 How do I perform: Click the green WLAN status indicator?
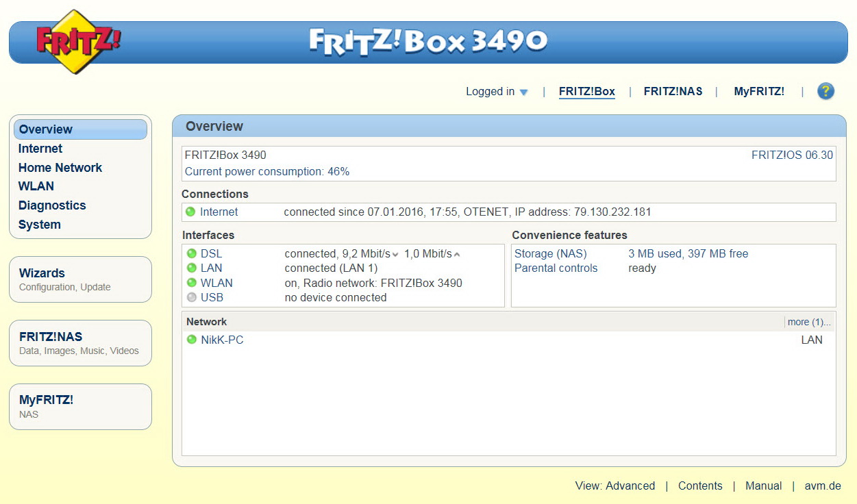pyautogui.click(x=192, y=283)
